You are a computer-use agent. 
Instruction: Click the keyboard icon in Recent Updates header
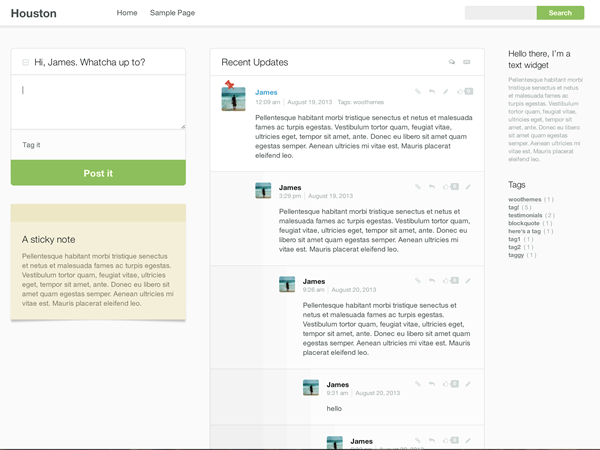[x=467, y=62]
